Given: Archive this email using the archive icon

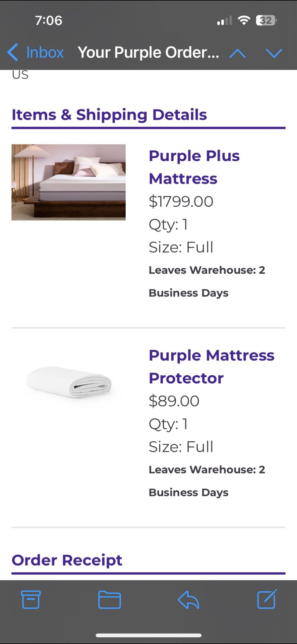Looking at the screenshot, I should click(x=31, y=600).
